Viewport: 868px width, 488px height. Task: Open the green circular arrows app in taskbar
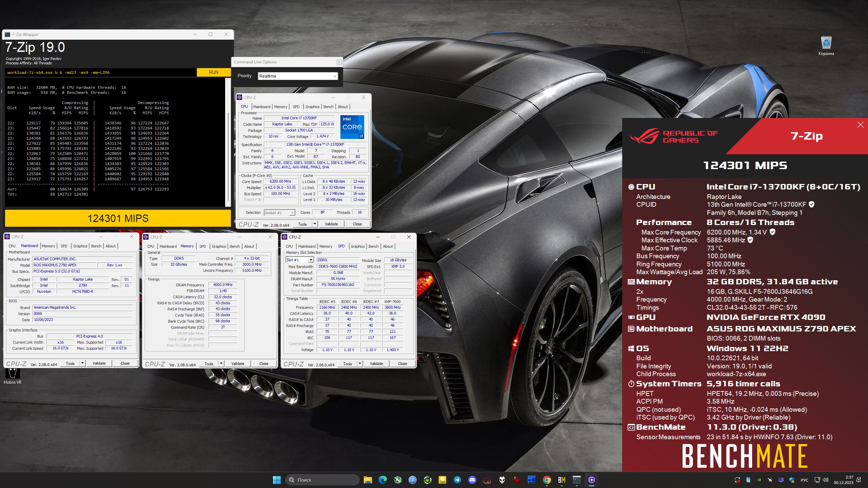[x=427, y=480]
